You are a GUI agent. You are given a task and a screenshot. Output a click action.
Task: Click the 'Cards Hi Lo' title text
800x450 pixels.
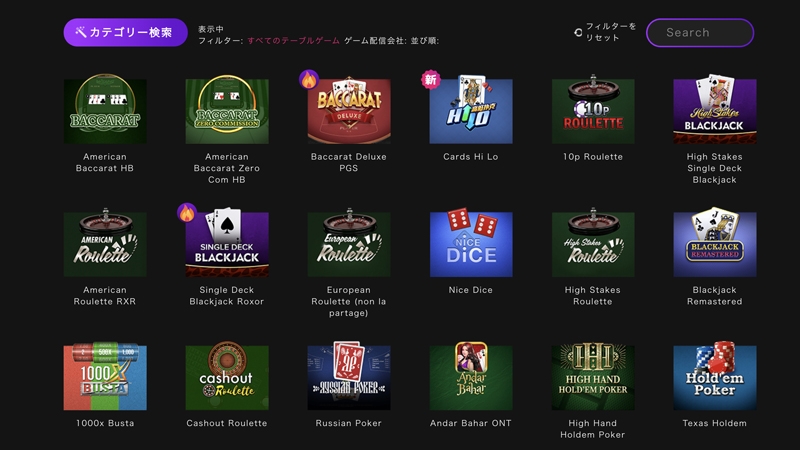tap(471, 157)
